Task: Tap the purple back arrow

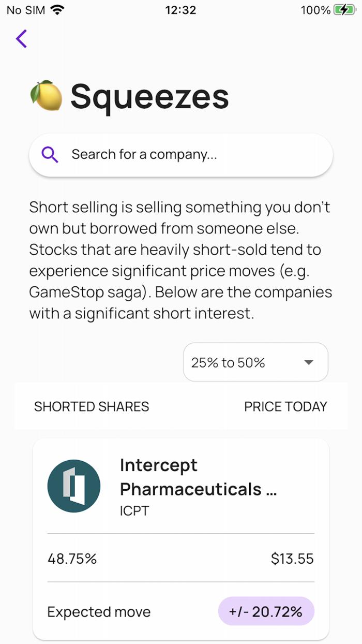Action: click(x=21, y=39)
